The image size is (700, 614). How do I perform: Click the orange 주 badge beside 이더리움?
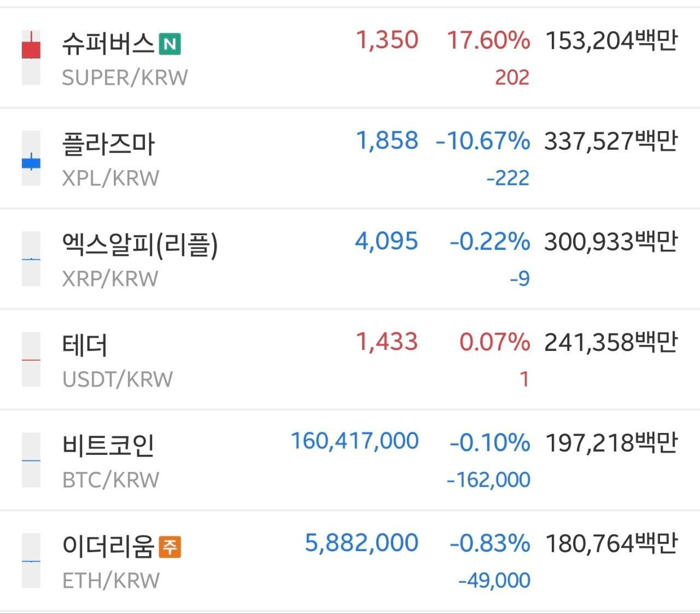click(170, 547)
